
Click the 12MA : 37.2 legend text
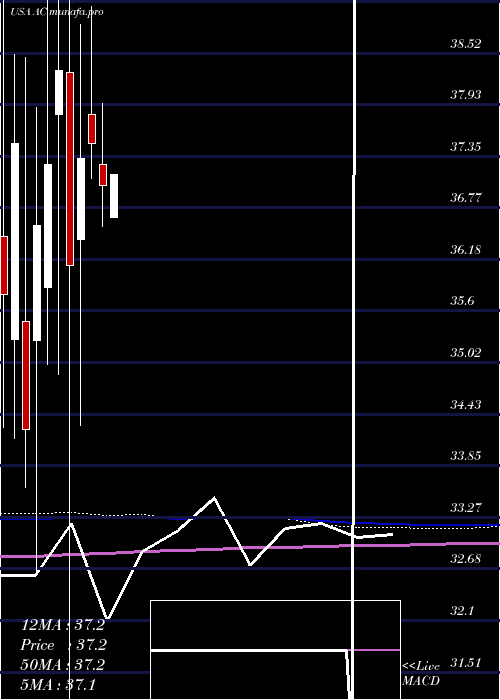pos(63,625)
